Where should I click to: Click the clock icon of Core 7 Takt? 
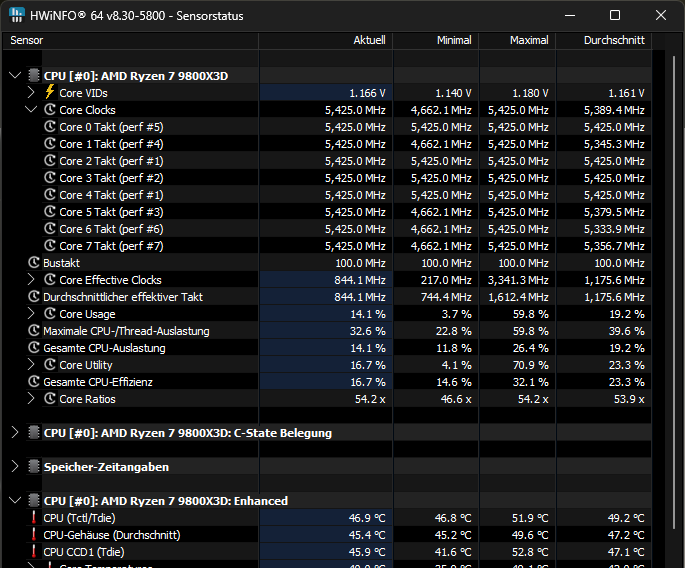click(x=50, y=246)
